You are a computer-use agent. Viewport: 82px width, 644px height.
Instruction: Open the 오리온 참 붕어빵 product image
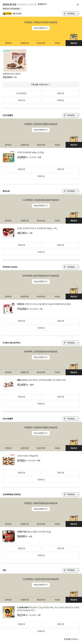[x=9, y=157]
